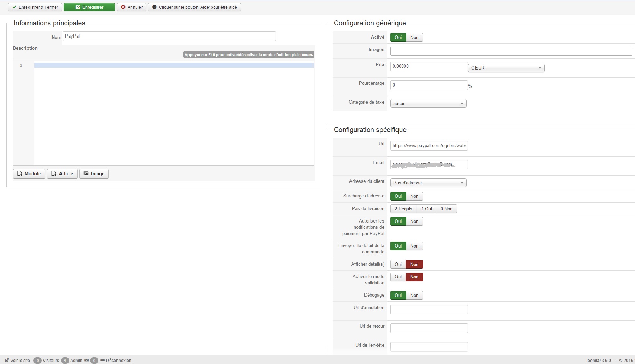This screenshot has height=364, width=635.
Task: Click the Nom field containing PayPal
Action: click(169, 36)
